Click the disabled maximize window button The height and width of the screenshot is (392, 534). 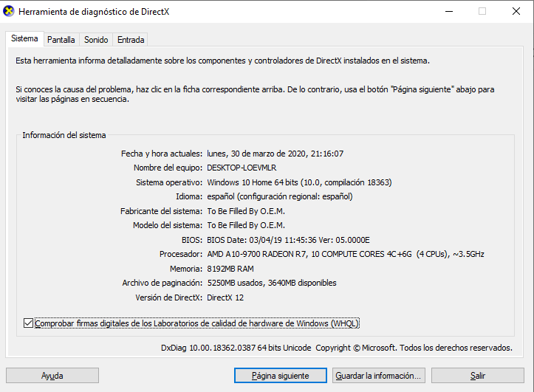pyautogui.click(x=482, y=11)
